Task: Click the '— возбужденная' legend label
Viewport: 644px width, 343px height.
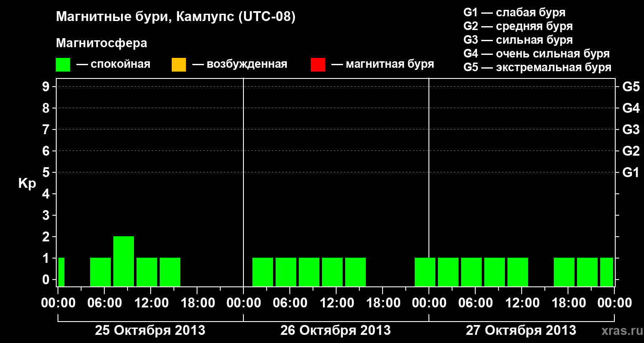Action: click(240, 64)
